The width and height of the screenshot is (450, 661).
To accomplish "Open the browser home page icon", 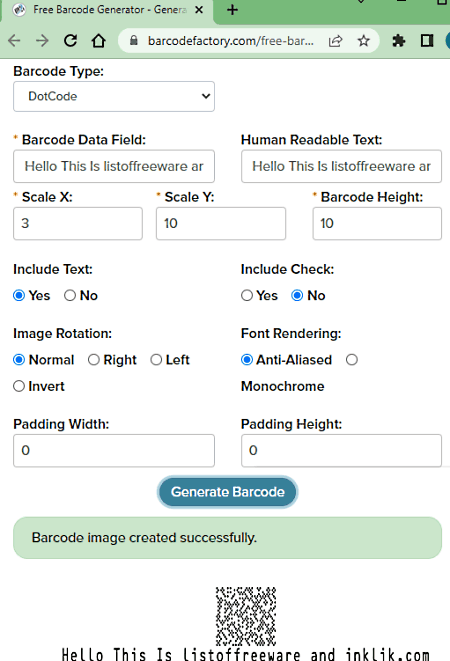I will coord(99,40).
